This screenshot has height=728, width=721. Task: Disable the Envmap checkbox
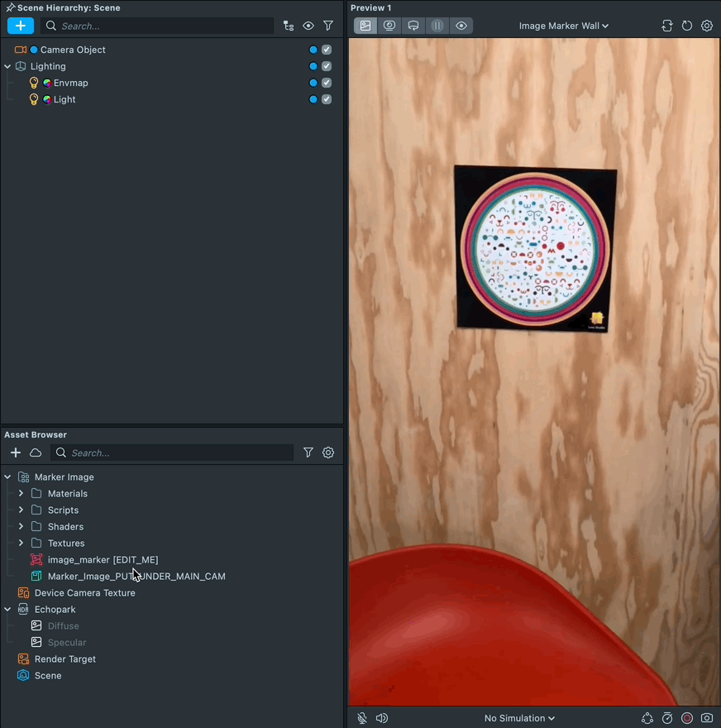click(x=327, y=83)
